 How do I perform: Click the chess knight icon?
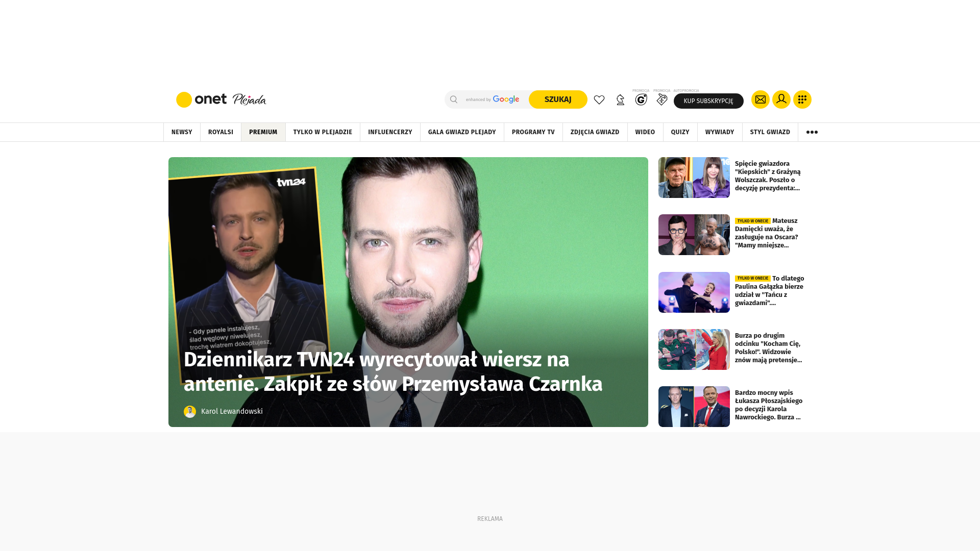[x=620, y=100]
